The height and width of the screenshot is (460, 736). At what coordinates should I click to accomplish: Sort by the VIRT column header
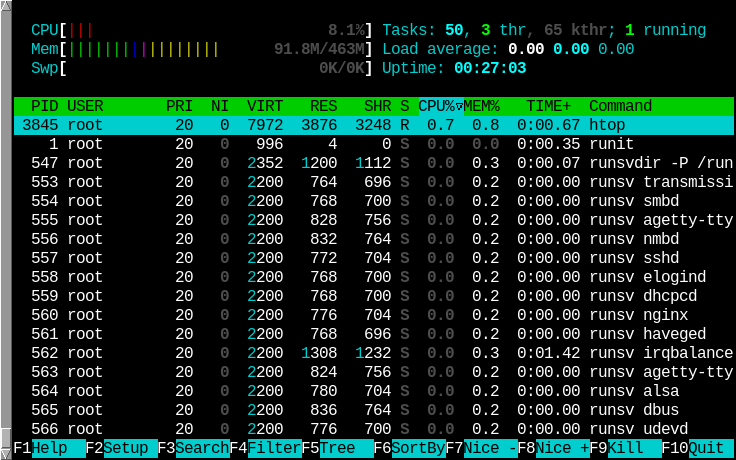[x=265, y=106]
